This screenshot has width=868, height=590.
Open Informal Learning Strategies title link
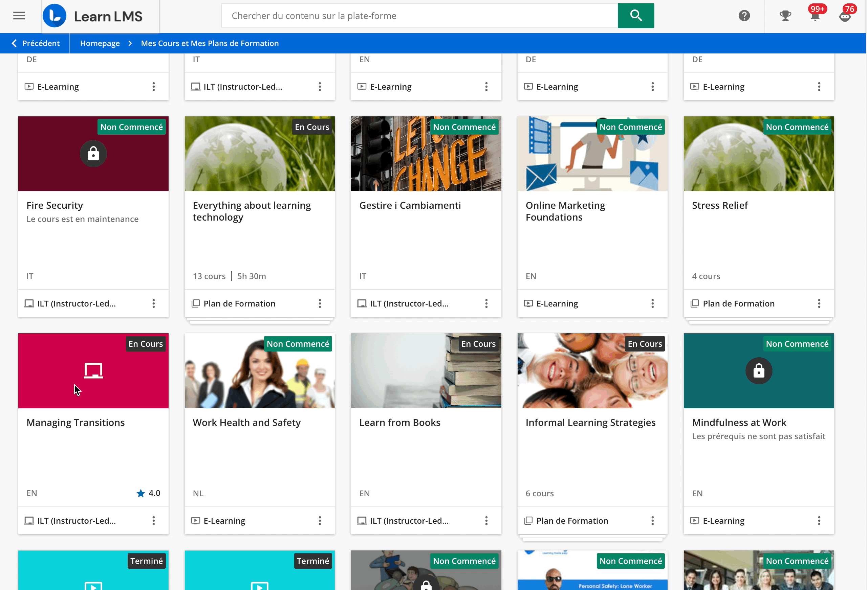coord(590,423)
